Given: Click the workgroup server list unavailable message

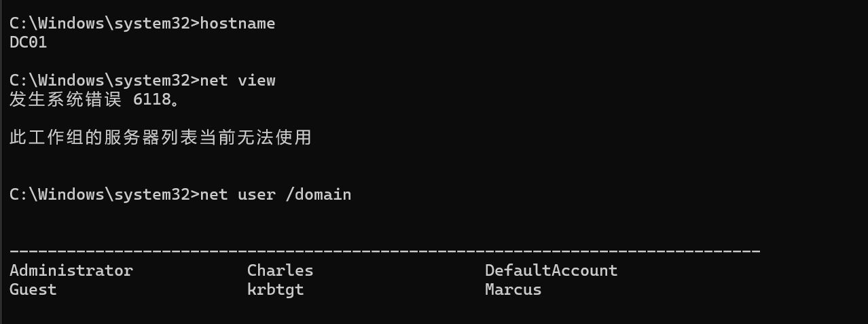Looking at the screenshot, I should click(160, 137).
